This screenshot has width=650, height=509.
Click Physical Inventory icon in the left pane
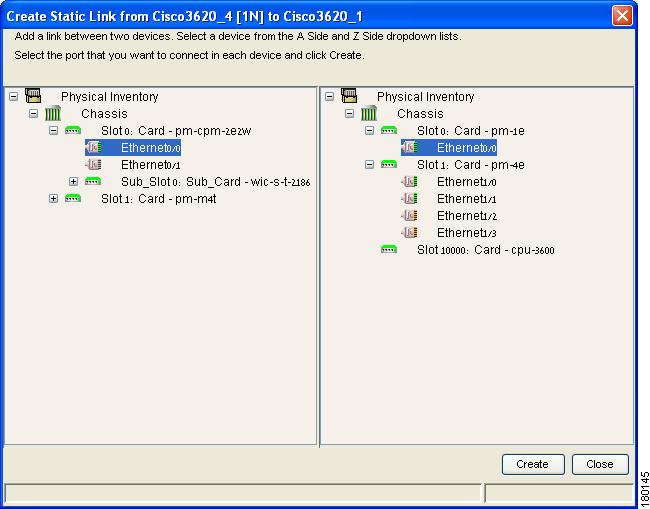pyautogui.click(x=33, y=95)
